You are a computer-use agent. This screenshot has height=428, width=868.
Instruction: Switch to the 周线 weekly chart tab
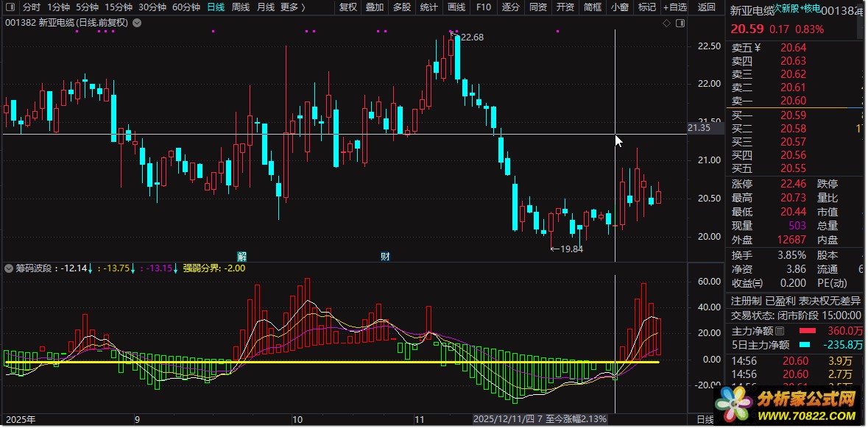[x=241, y=7]
